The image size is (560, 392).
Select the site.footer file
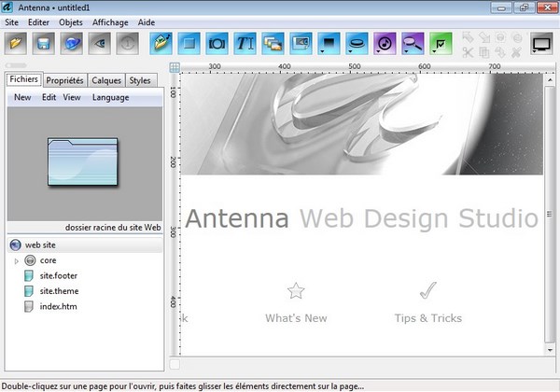point(59,276)
